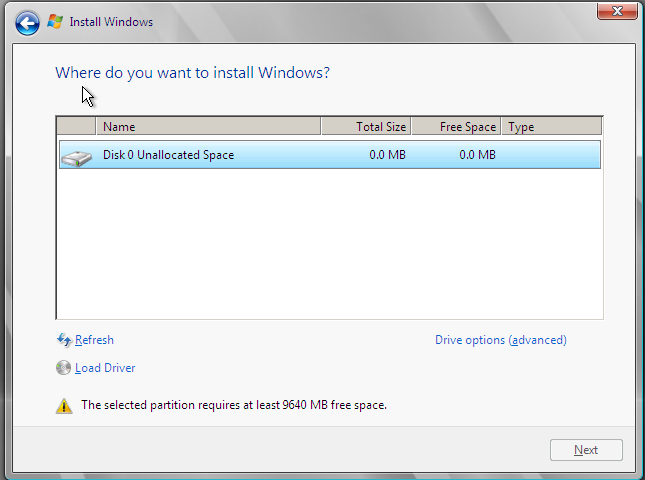Click the 0.0 MB Free Space cell
This screenshot has width=645, height=480.
click(477, 155)
